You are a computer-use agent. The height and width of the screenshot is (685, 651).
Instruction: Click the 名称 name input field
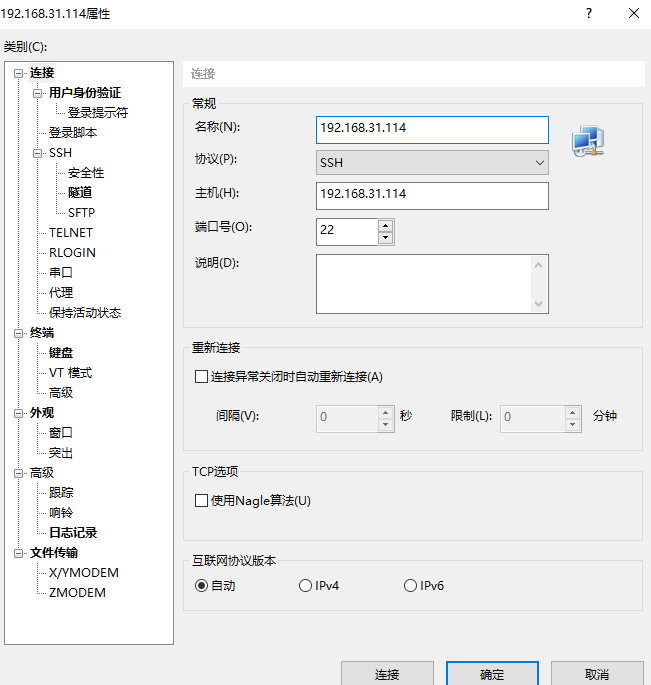click(x=432, y=130)
